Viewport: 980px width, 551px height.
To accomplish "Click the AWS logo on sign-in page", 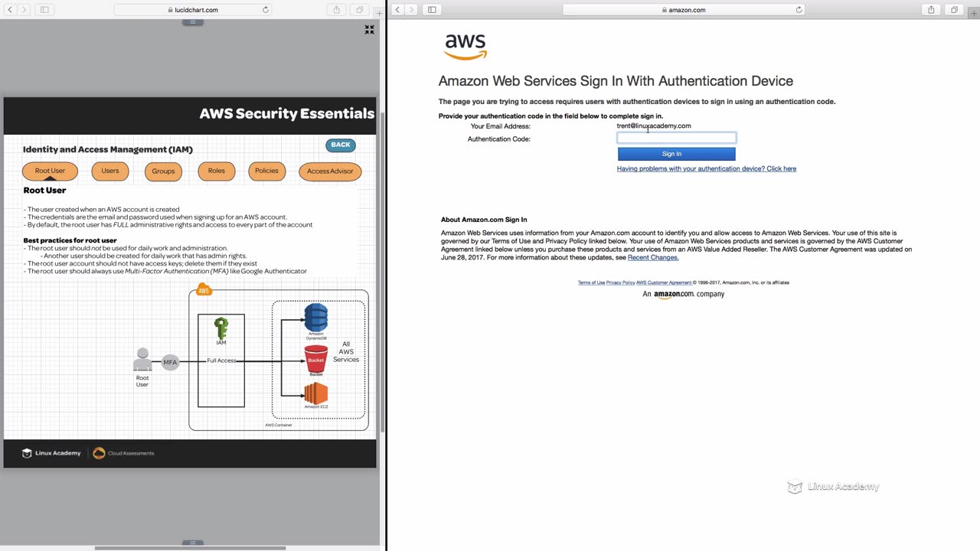I will click(x=465, y=47).
